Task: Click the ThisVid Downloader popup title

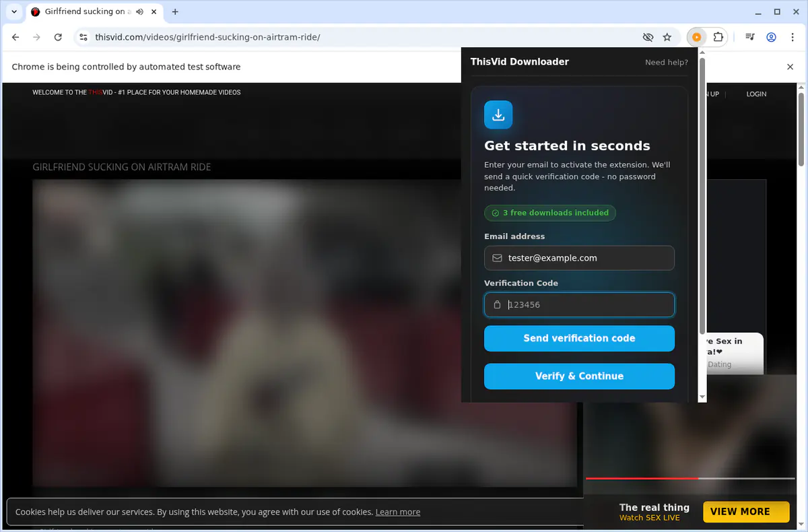Action: [x=520, y=62]
